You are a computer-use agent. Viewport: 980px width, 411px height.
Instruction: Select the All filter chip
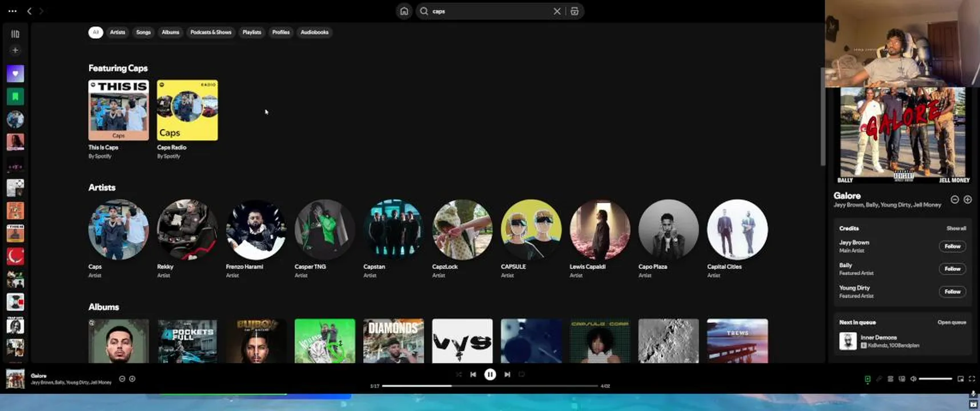click(x=95, y=33)
